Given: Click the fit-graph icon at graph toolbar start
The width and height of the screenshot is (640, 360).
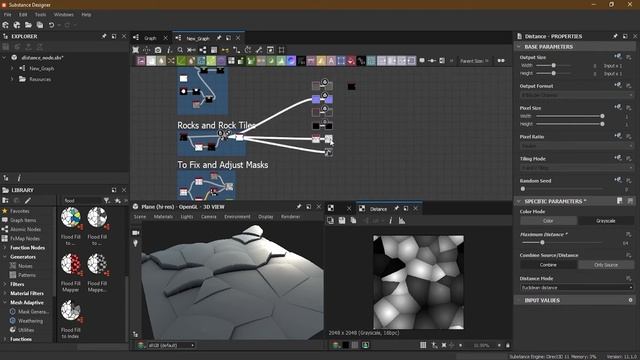Looking at the screenshot, I should pyautogui.click(x=136, y=50).
